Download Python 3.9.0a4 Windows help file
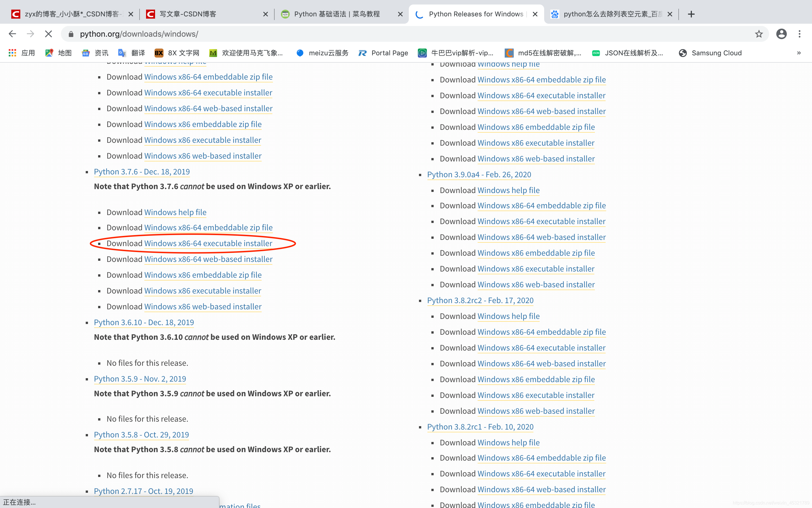Screen dimensions: 812x508 pos(508,190)
